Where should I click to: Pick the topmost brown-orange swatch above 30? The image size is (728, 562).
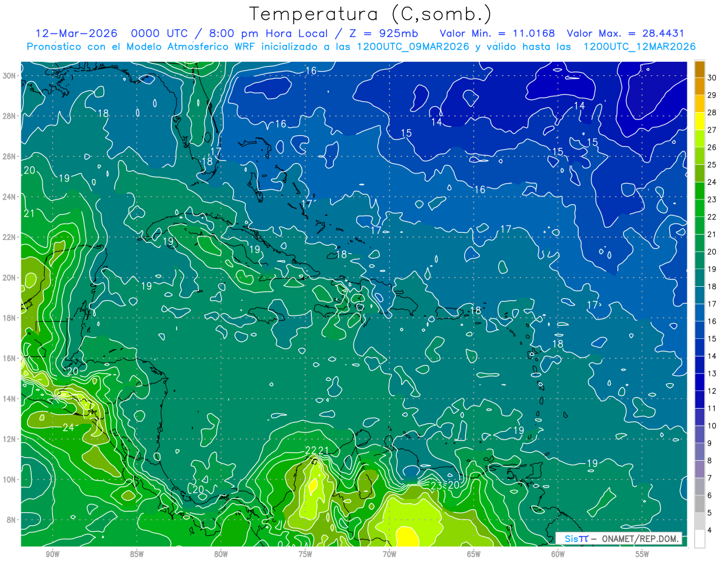[699, 69]
